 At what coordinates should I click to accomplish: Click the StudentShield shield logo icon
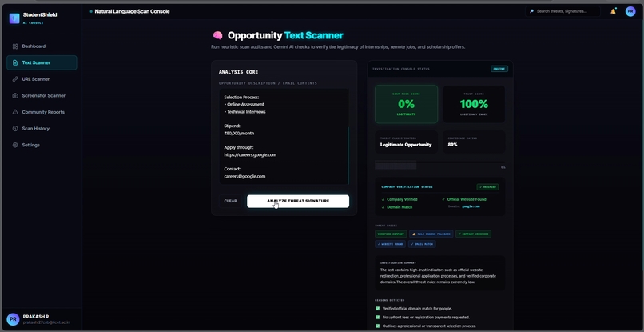(x=14, y=18)
